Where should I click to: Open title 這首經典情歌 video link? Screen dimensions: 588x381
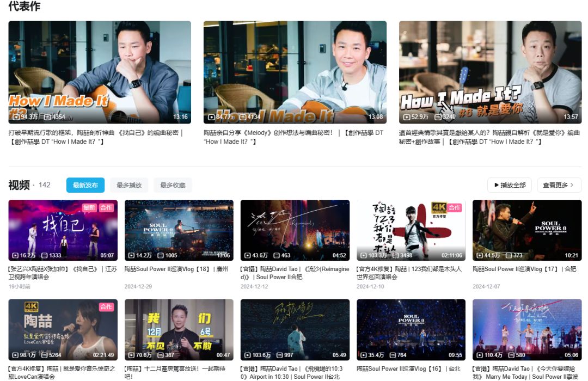(x=489, y=137)
